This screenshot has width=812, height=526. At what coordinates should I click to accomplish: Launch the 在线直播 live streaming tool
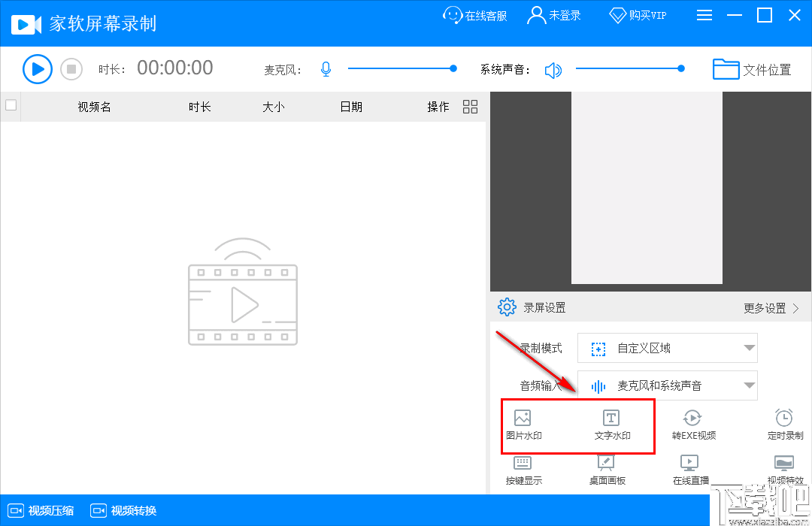point(689,471)
